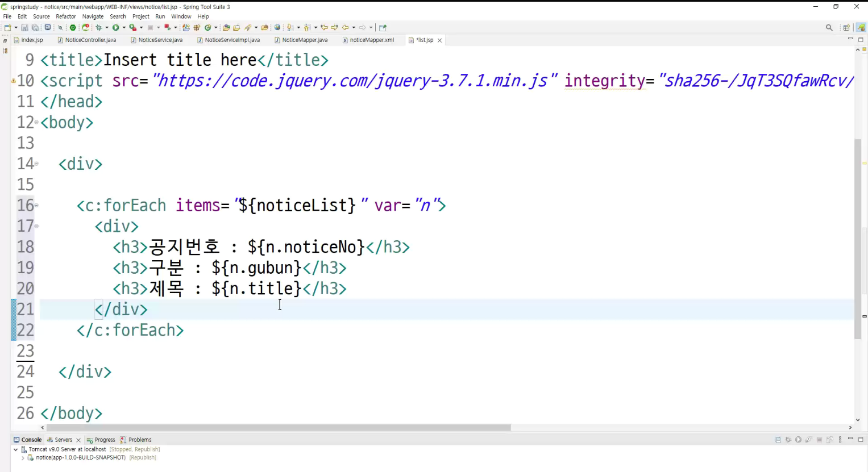Switch to the index.jsp editor tab

28,40
